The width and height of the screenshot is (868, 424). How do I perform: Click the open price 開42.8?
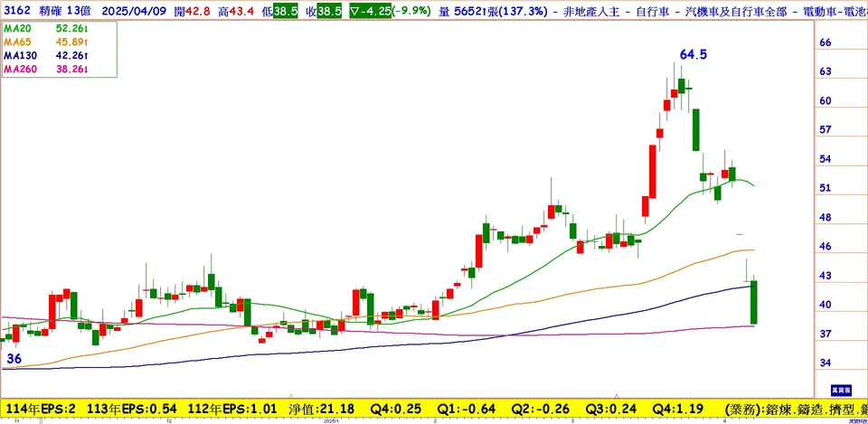[x=191, y=12]
